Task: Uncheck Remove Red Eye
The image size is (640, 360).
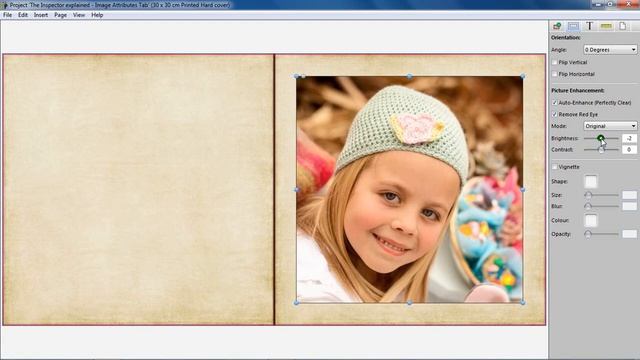Action: point(554,115)
